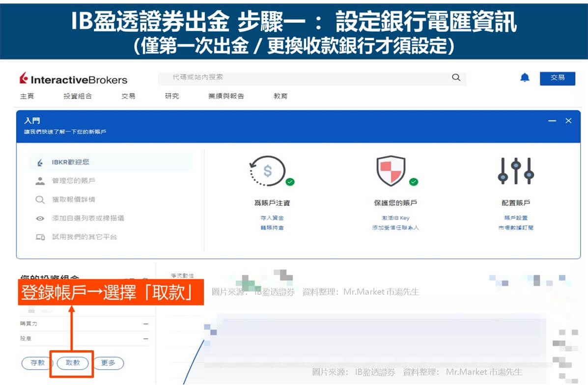Select 管理您的賬戶 in the getting-started list
Viewport: 588px width, 385px height.
point(74,181)
